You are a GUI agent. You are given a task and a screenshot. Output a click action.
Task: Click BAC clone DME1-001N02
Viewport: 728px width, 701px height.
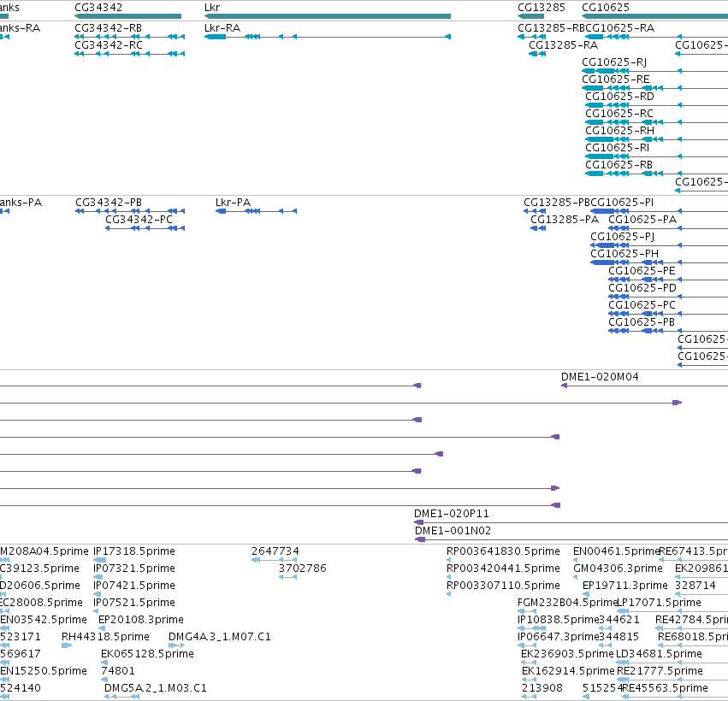coord(453,531)
